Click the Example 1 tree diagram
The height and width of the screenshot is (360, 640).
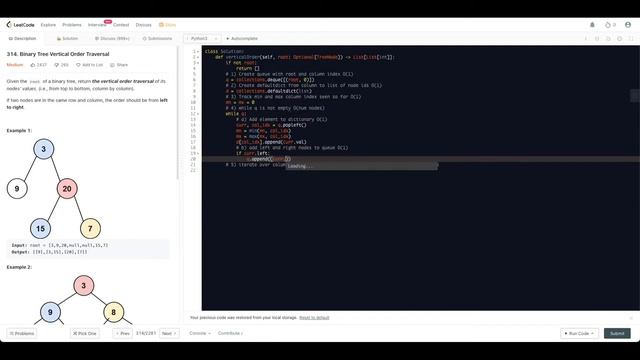pos(53,189)
